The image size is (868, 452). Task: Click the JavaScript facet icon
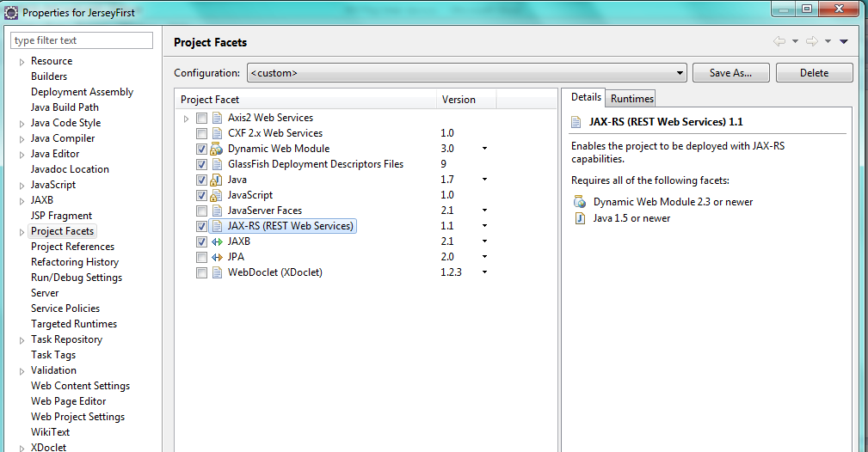pos(217,195)
